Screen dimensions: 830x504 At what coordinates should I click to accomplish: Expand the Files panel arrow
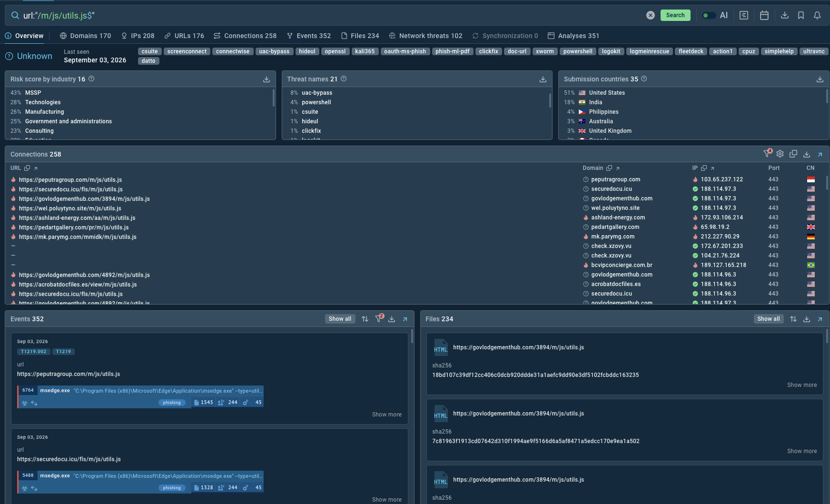coord(820,319)
